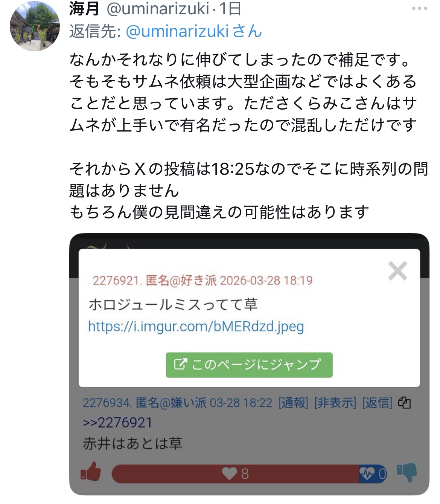Click the 通報 report link
Viewport: 440px width, 504px height.
tap(293, 403)
